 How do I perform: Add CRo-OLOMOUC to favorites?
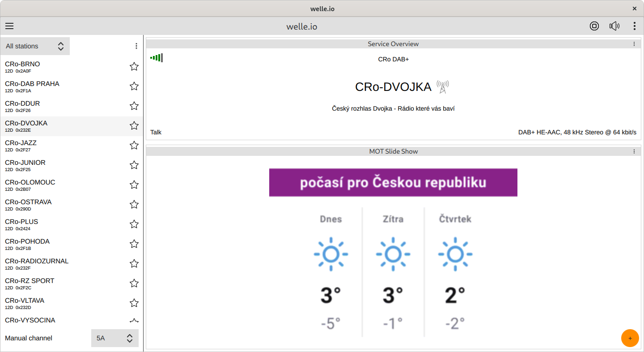134,185
